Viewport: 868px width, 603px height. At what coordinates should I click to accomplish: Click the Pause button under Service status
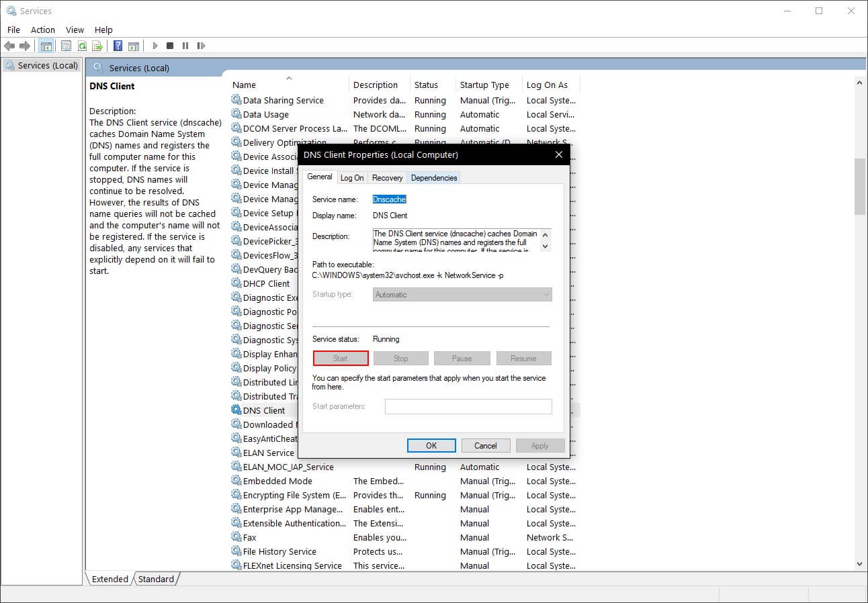[x=462, y=358]
